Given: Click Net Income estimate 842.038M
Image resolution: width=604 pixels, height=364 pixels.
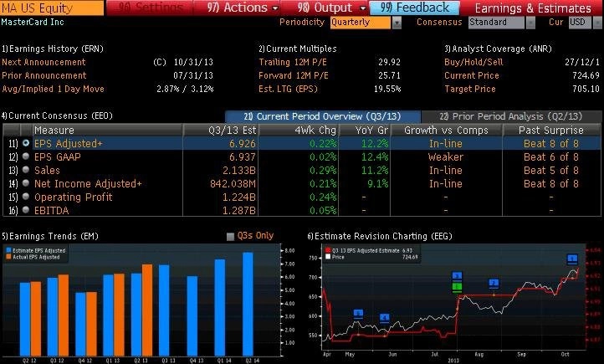Looking at the screenshot, I should tap(233, 184).
